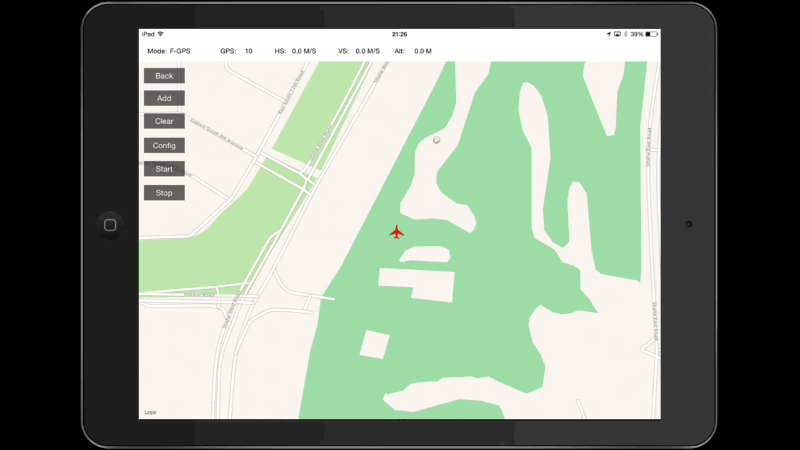The image size is (800, 450).
Task: Open the Config settings
Action: pyautogui.click(x=164, y=145)
